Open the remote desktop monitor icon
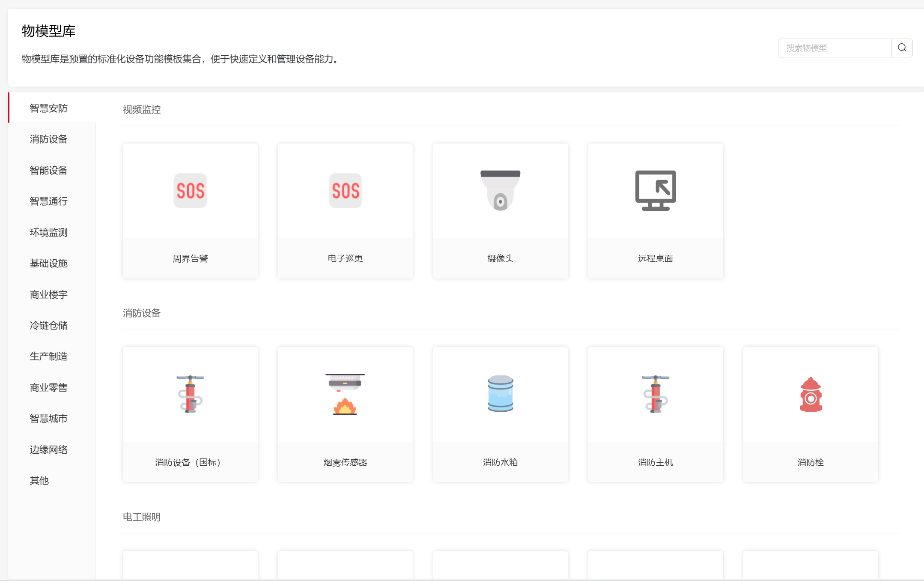 [x=656, y=191]
